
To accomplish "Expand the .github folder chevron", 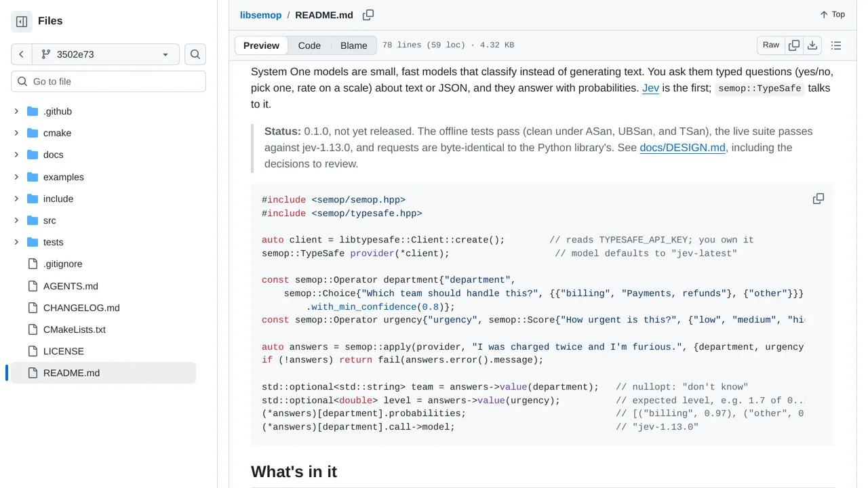I will pos(16,111).
